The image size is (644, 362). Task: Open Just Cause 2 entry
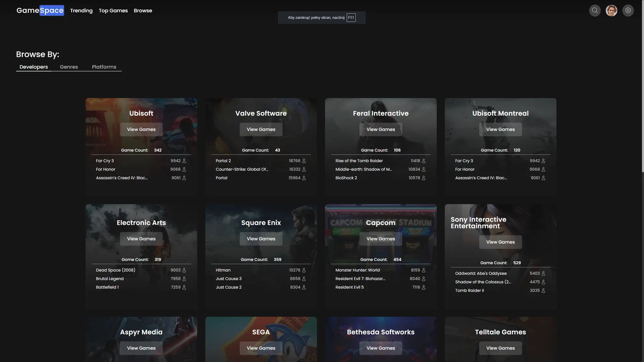point(228,287)
